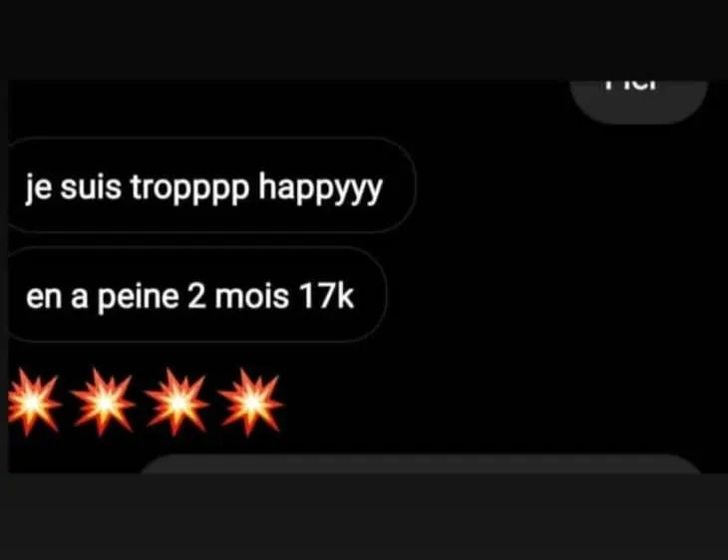Select the "en a peine 2 mois 17k" message
728x560 pixels.
(x=197, y=295)
